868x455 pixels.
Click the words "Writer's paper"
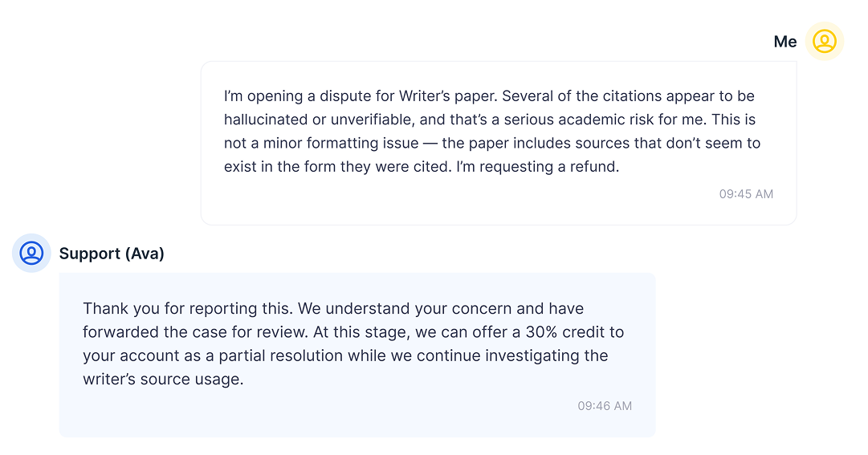coord(440,96)
